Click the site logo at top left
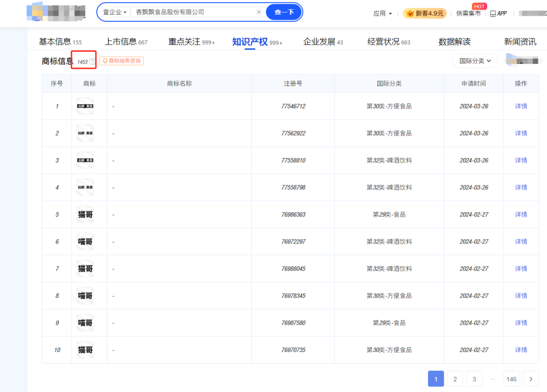The height and width of the screenshot is (392, 547). pos(56,12)
